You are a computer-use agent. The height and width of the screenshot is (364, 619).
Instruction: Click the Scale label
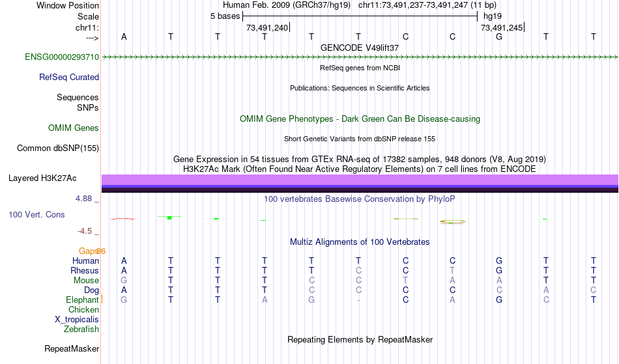[89, 17]
